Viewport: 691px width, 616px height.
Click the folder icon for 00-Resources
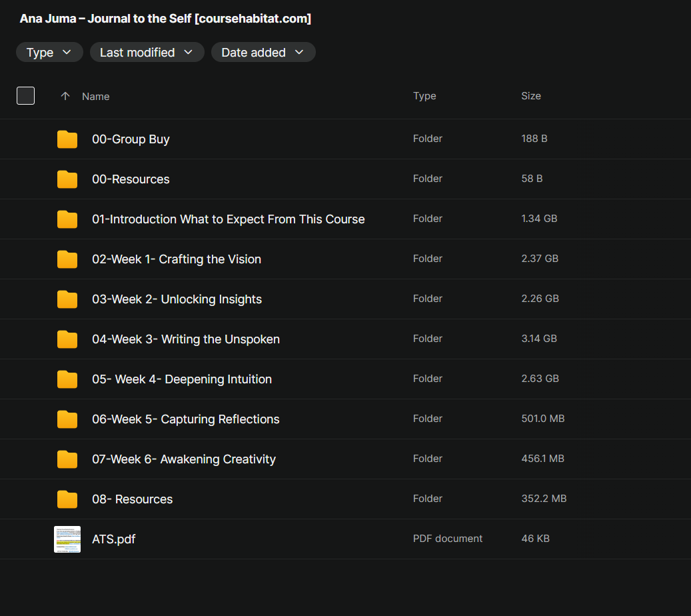click(67, 179)
